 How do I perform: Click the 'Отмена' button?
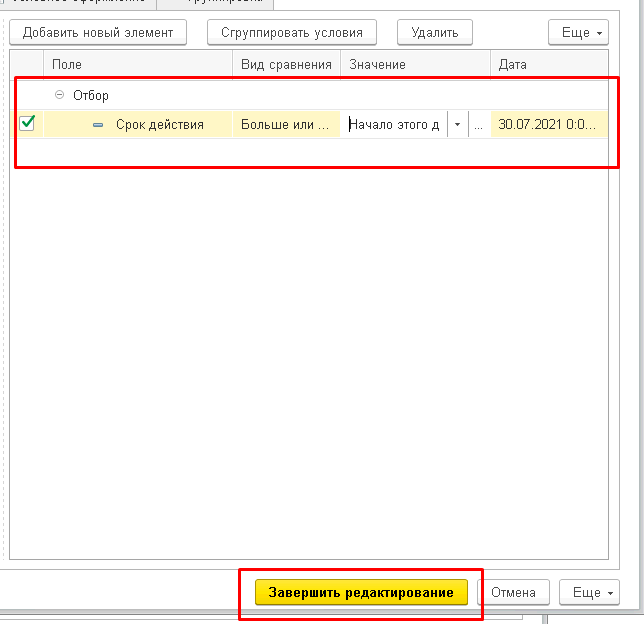[x=513, y=592]
